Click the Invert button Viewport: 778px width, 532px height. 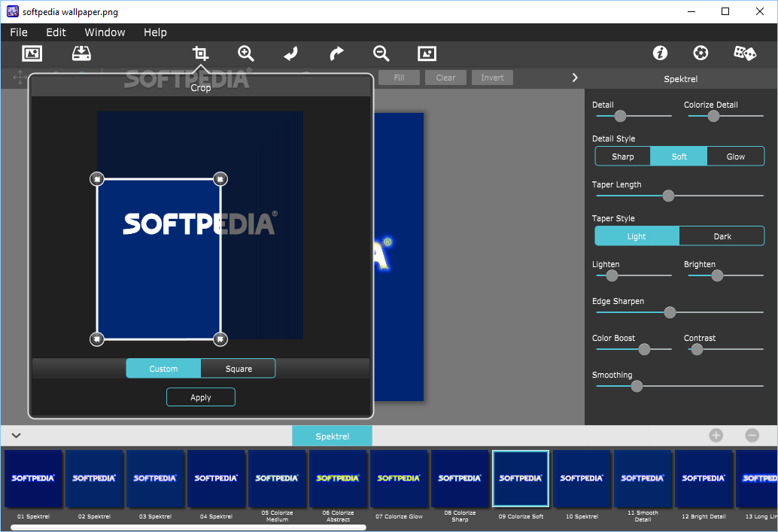[492, 78]
